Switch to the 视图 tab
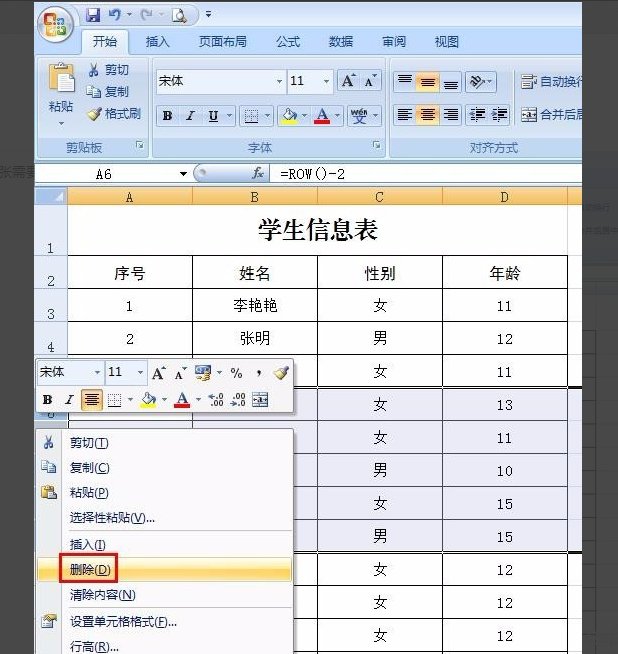This screenshot has width=618, height=654. 447,41
